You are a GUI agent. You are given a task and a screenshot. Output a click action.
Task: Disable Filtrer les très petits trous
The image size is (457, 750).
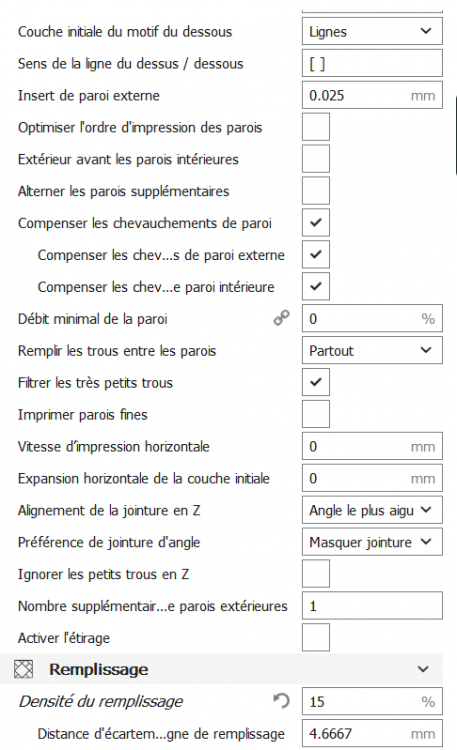[316, 382]
